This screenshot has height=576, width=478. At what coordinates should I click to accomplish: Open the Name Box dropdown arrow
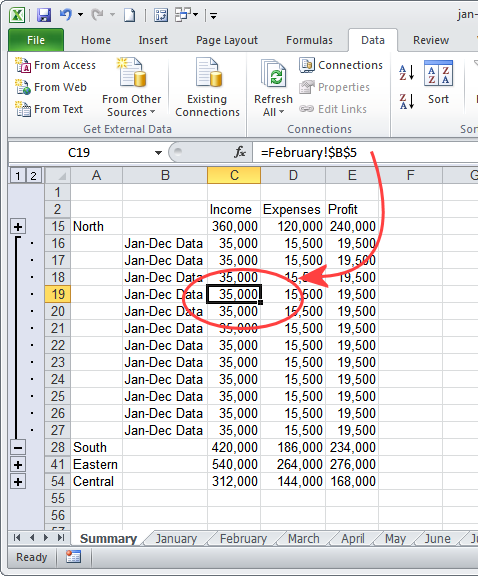[158, 152]
